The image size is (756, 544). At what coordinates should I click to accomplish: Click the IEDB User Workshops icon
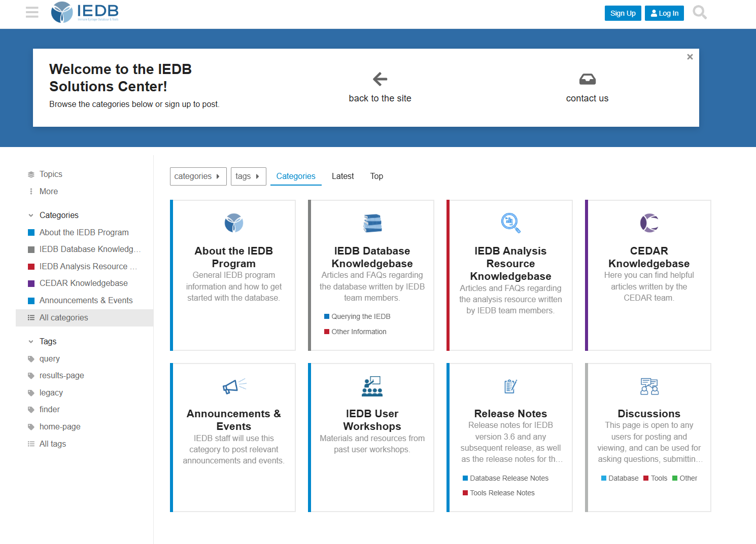pos(372,386)
